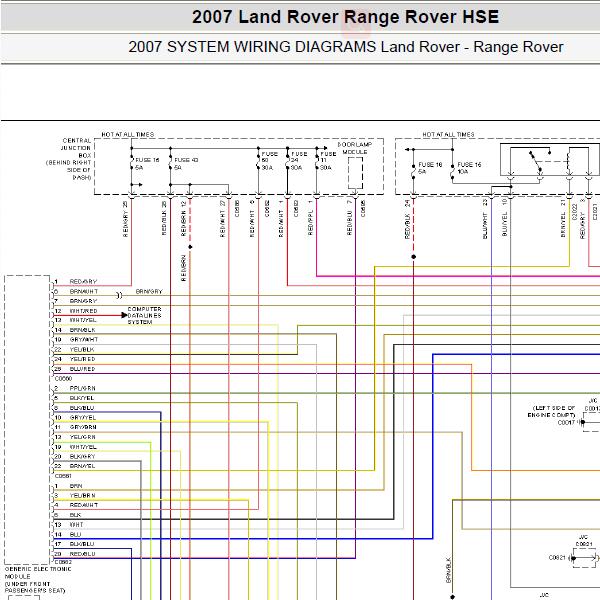Click the "GRY/BRN" pin label
600x600 pixels.
pos(83,427)
